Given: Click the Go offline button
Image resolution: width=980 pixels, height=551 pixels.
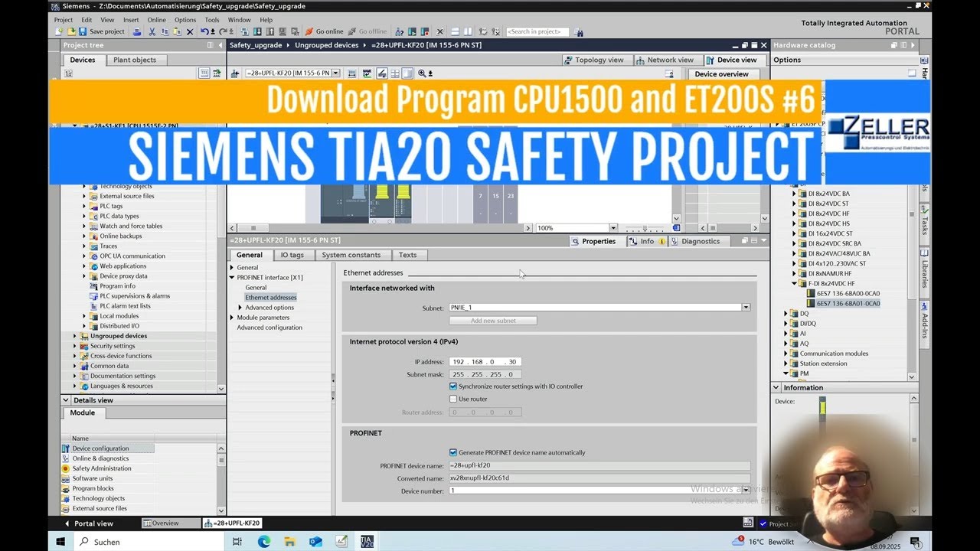Looking at the screenshot, I should [x=367, y=31].
